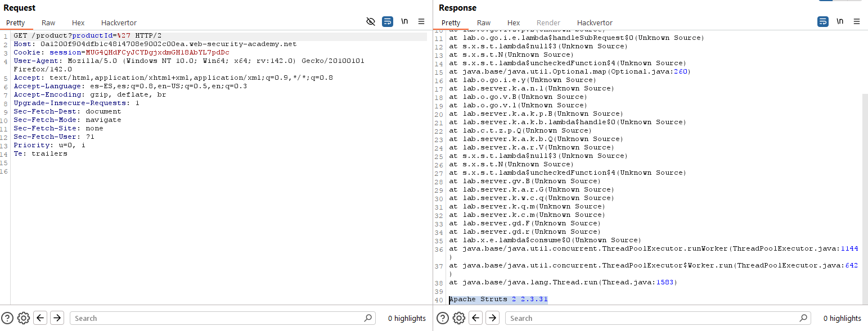Select the Hex tab in Response
Viewport: 868px width, 331px height.
pyautogui.click(x=514, y=23)
